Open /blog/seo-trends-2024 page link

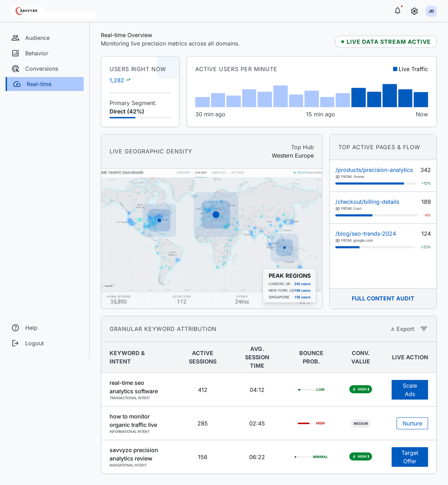[365, 234]
